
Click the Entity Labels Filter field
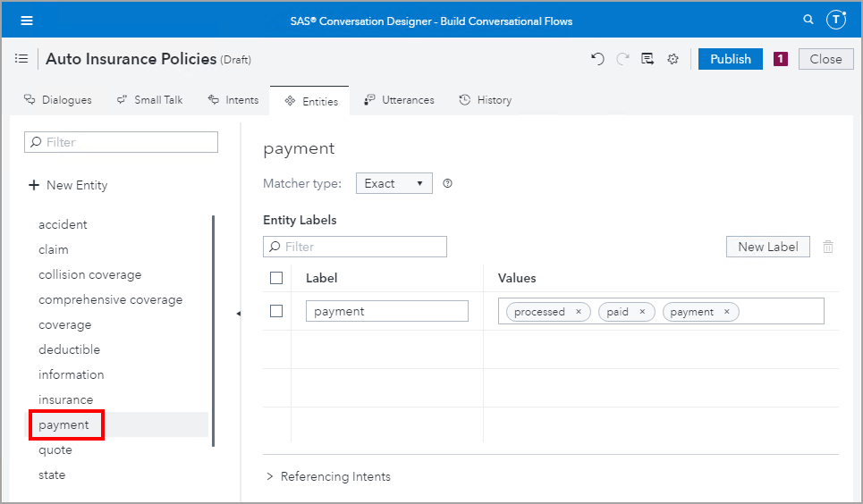[x=355, y=247]
